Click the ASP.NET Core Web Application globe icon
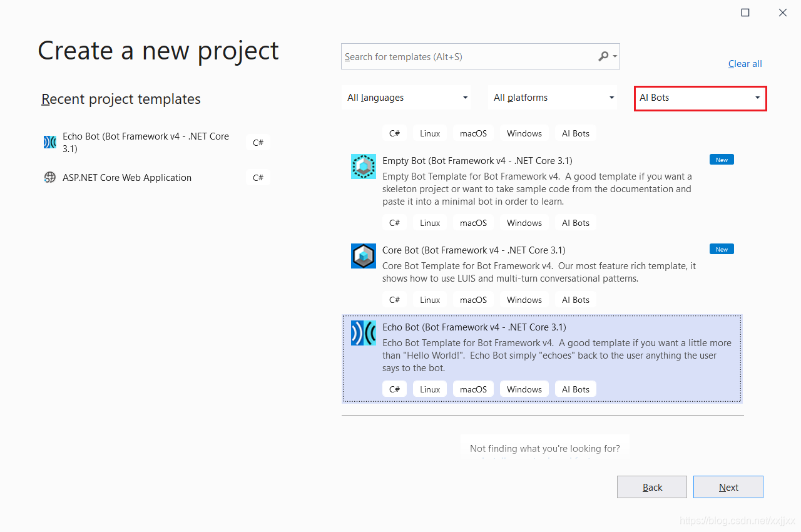The width and height of the screenshot is (801, 532). tap(50, 177)
